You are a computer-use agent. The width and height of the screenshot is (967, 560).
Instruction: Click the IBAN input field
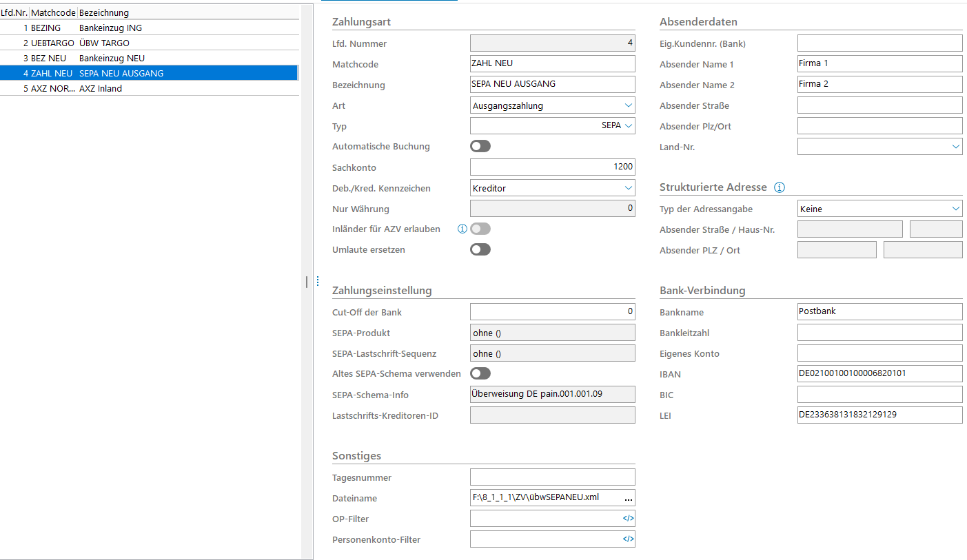pos(879,373)
